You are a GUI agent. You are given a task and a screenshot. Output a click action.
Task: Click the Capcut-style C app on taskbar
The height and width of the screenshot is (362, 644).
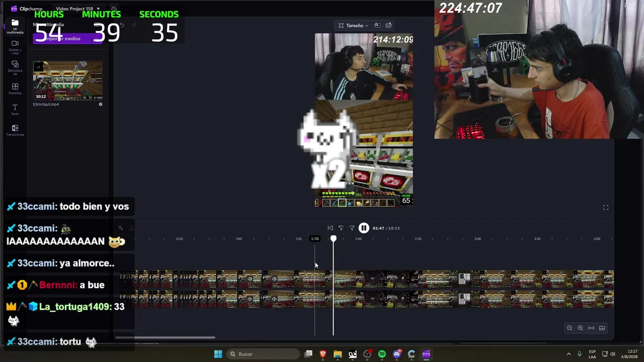pos(412,354)
